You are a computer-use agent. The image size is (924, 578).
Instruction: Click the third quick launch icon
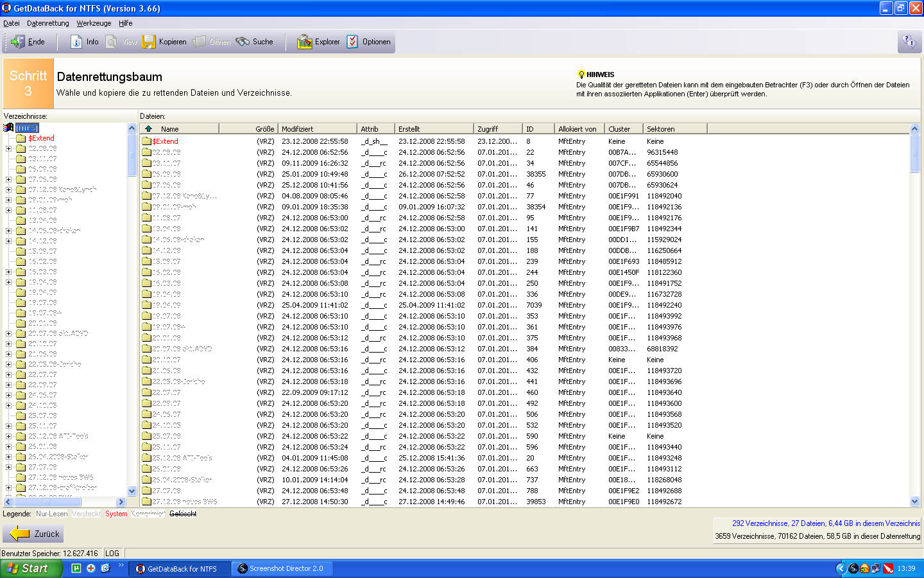(105, 568)
